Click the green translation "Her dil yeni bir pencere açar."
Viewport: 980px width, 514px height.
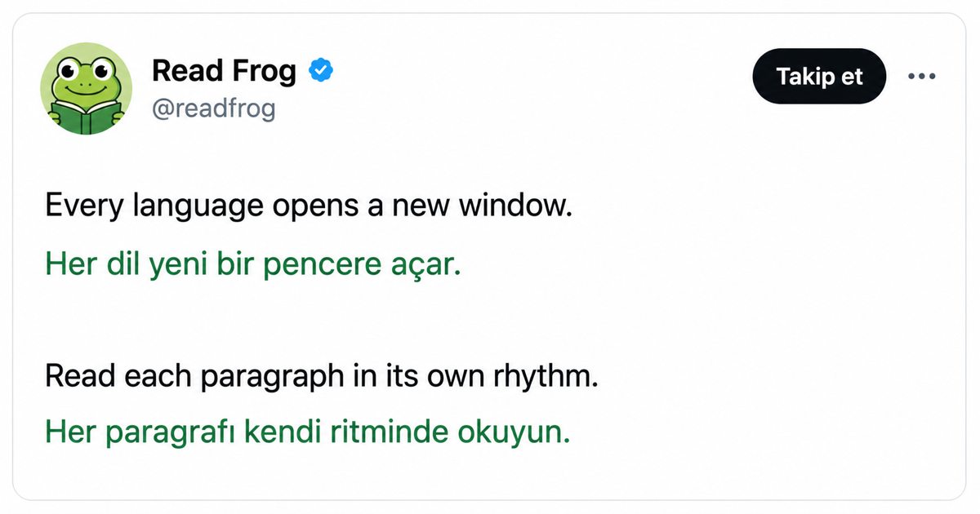253,265
